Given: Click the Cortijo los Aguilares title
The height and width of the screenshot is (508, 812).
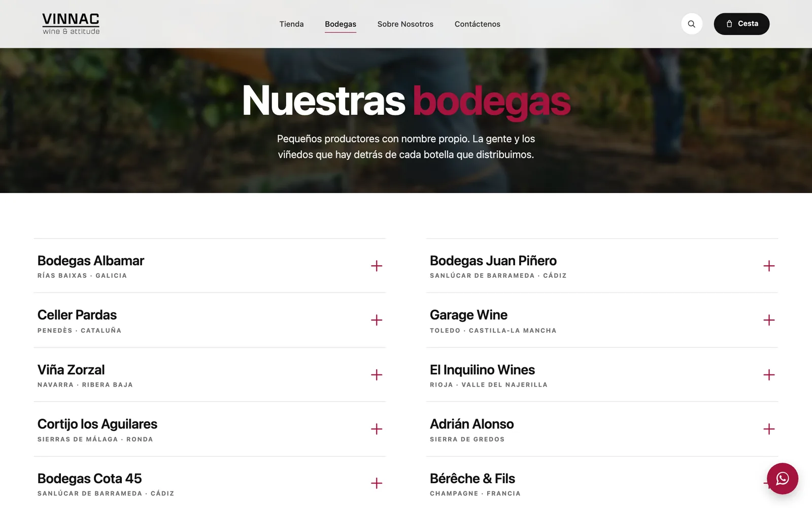Looking at the screenshot, I should [x=97, y=424].
